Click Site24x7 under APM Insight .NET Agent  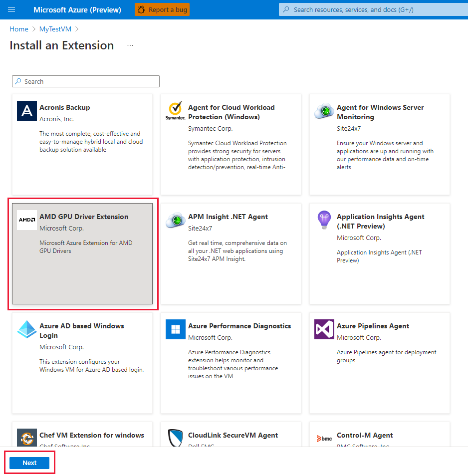[x=200, y=229]
